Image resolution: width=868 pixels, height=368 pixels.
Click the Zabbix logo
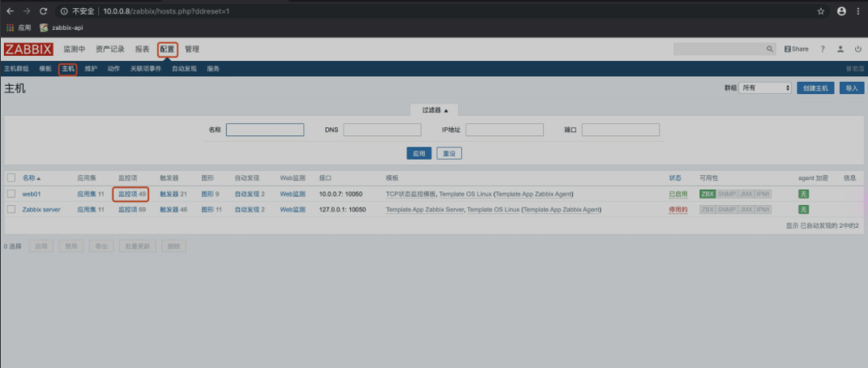tap(28, 49)
